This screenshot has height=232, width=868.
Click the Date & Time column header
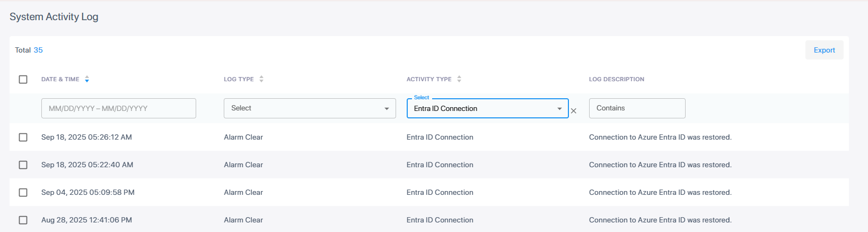point(60,79)
